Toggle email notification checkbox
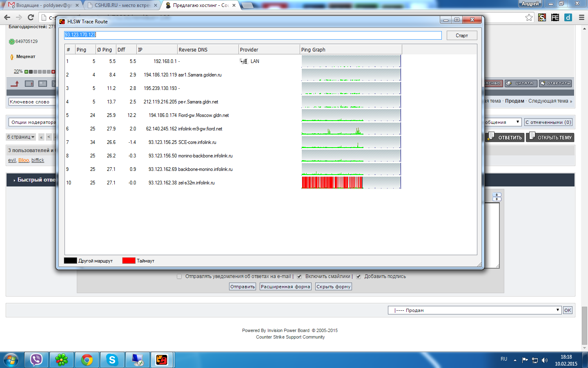The height and width of the screenshot is (368, 588). [179, 276]
